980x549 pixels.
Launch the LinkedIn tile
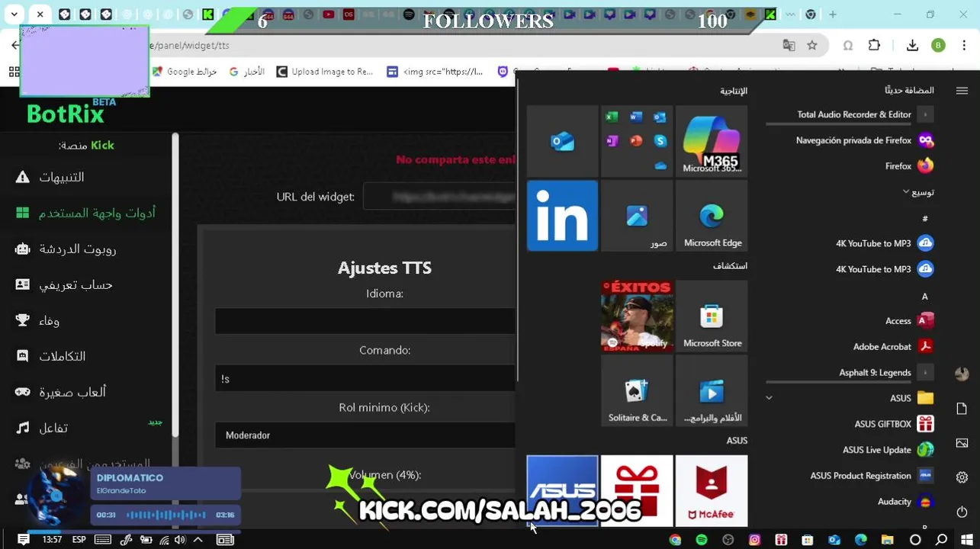[x=562, y=216]
